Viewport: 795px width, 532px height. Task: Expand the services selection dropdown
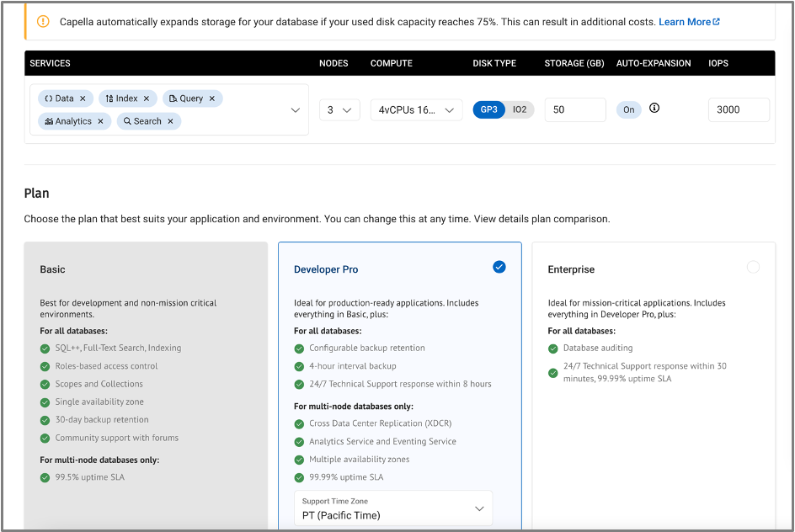(295, 110)
